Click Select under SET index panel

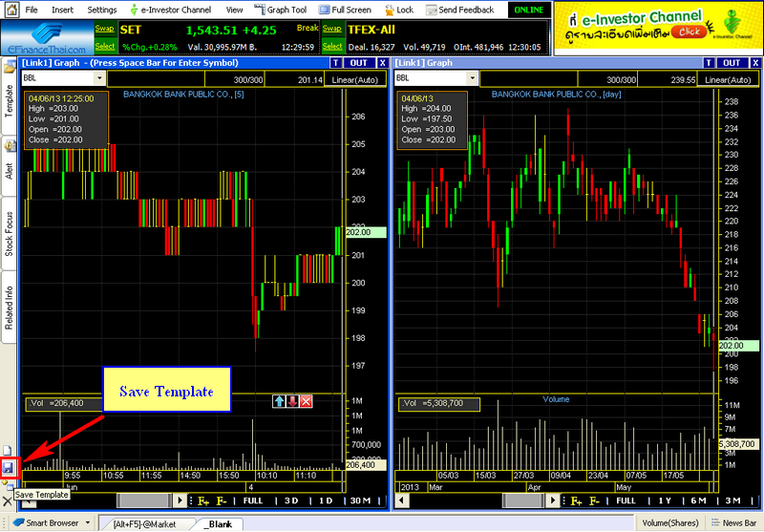click(x=105, y=46)
